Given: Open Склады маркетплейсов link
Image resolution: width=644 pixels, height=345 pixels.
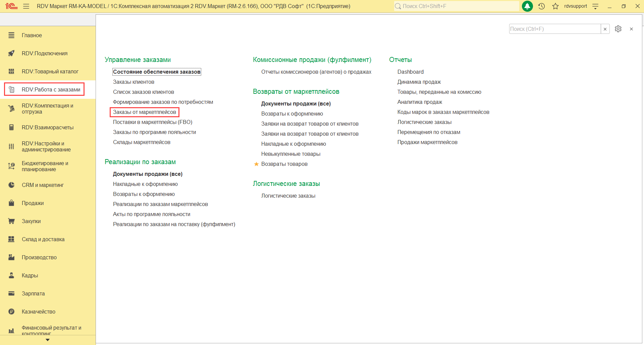Looking at the screenshot, I should click(x=142, y=142).
